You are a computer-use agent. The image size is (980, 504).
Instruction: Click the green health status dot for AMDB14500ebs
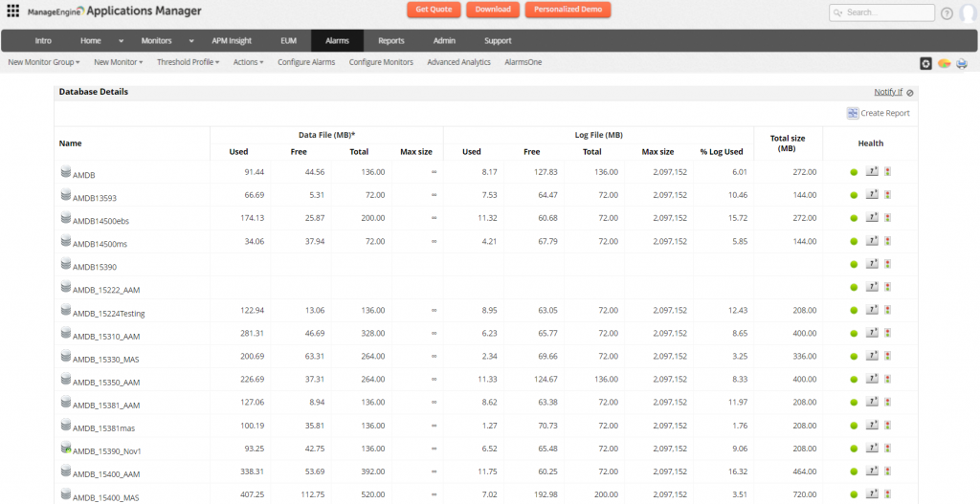click(854, 218)
